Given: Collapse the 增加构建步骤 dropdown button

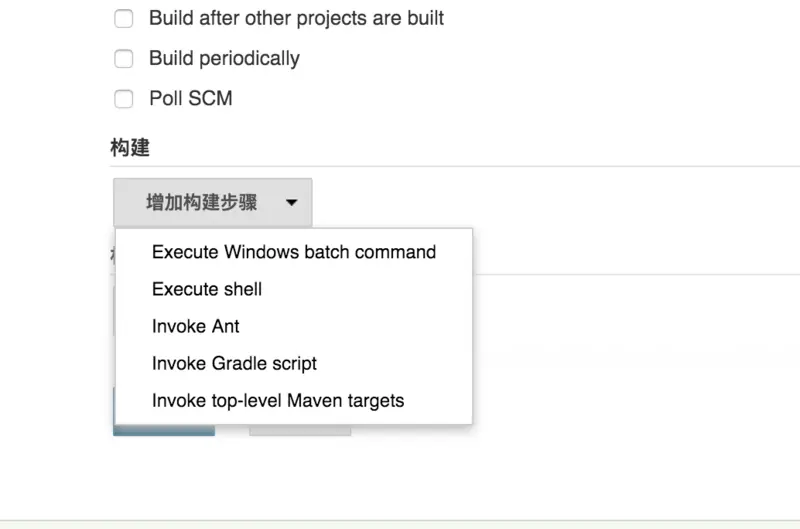Looking at the screenshot, I should (x=212, y=203).
